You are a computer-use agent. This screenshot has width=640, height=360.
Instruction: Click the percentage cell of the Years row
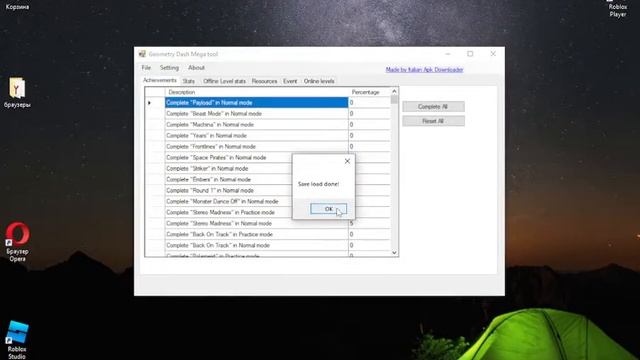[369, 136]
